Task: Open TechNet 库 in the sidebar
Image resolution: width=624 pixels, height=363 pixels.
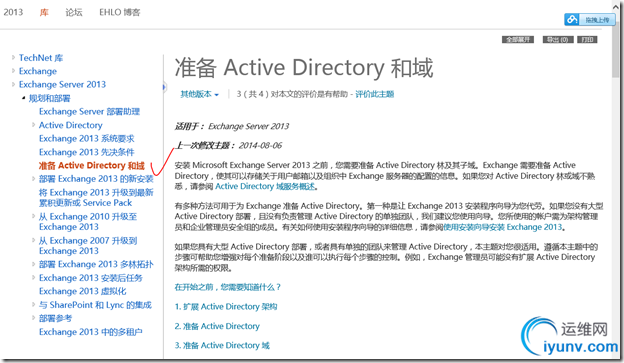Action: (x=41, y=58)
